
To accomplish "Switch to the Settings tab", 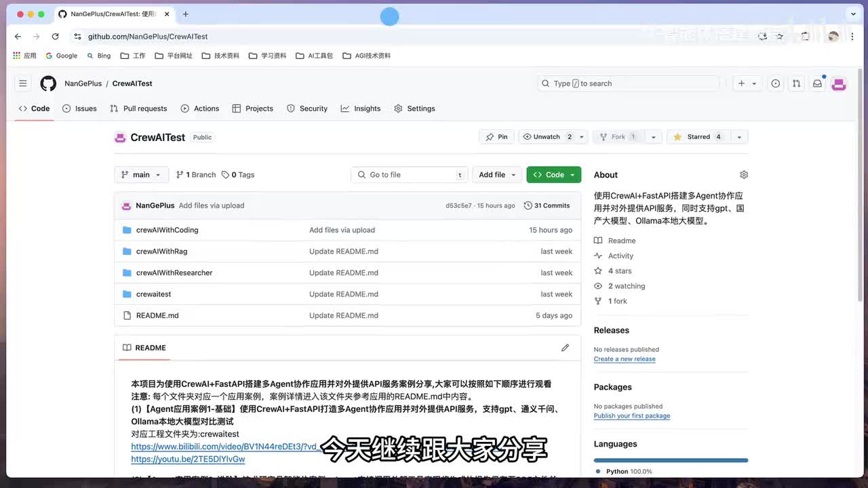I will 414,108.
